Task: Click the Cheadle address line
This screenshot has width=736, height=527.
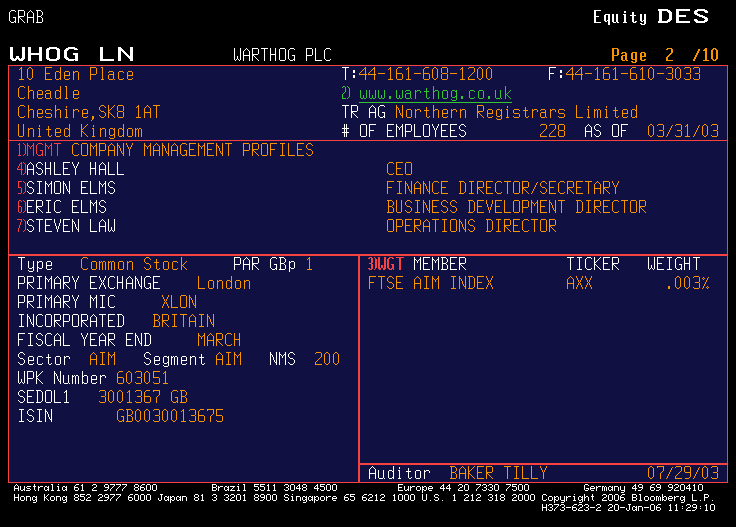Action: [48, 93]
